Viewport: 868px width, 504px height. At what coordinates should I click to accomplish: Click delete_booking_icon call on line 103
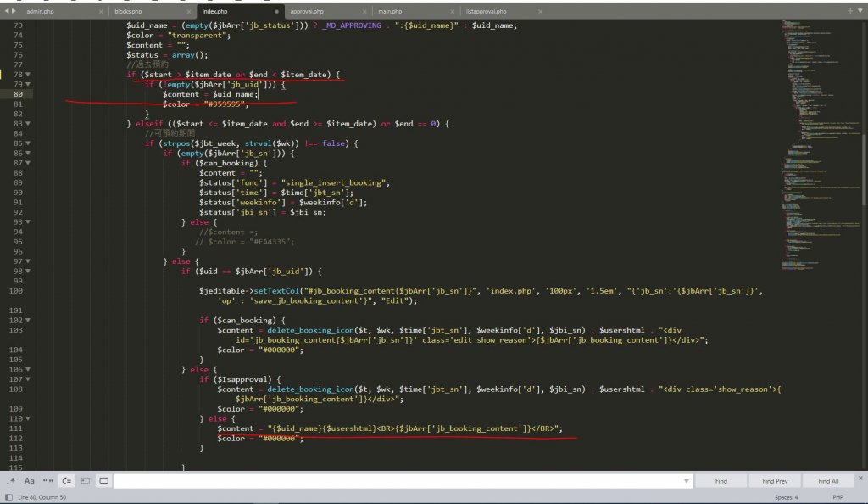pyautogui.click(x=310, y=330)
